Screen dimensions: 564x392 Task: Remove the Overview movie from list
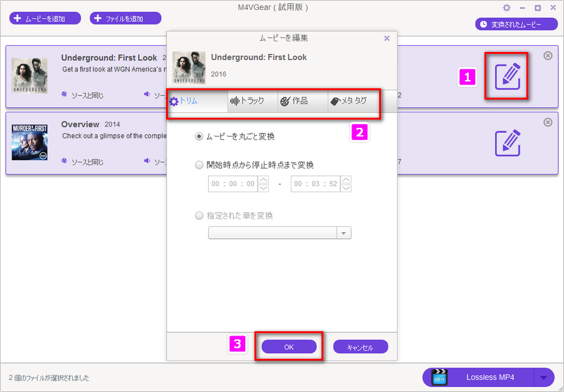pos(548,122)
